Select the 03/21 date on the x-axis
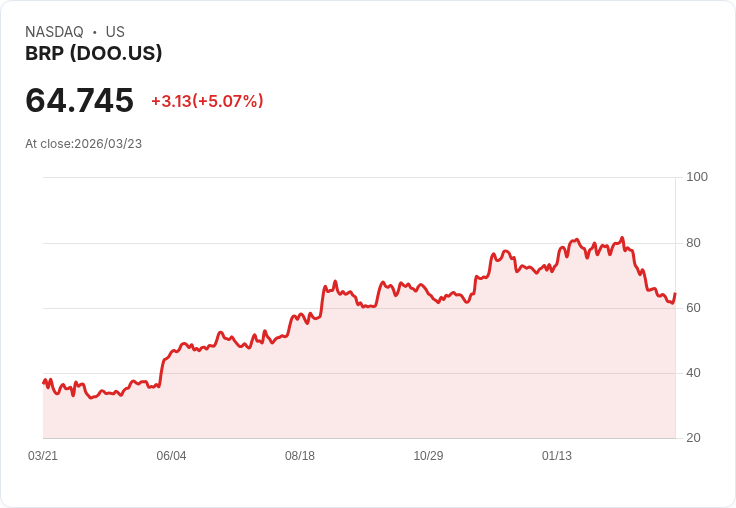The image size is (736, 508). [x=43, y=456]
